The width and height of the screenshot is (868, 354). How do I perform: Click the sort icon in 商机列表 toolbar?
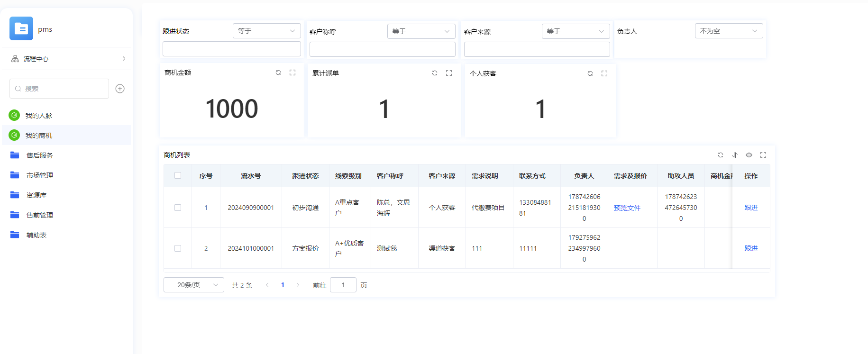pyautogui.click(x=735, y=155)
